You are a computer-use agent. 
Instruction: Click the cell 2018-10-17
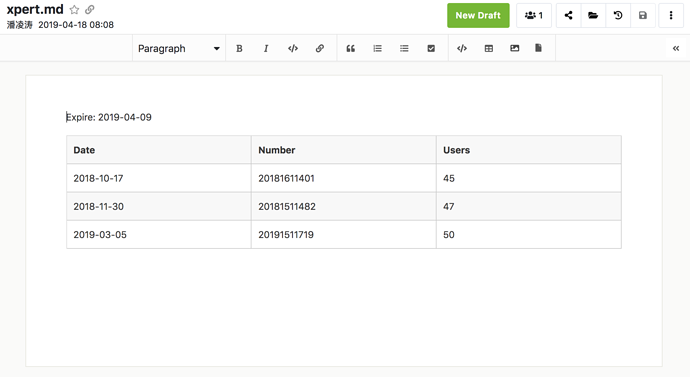point(159,178)
